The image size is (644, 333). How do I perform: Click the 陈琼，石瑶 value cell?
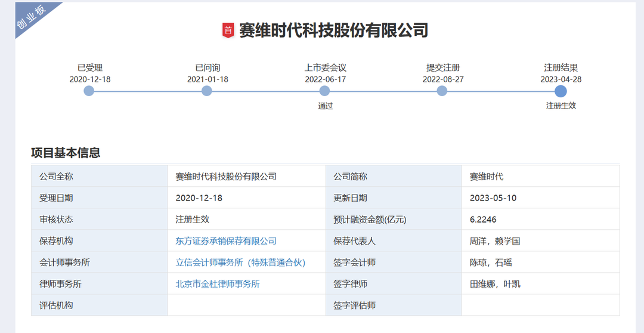[540, 263]
